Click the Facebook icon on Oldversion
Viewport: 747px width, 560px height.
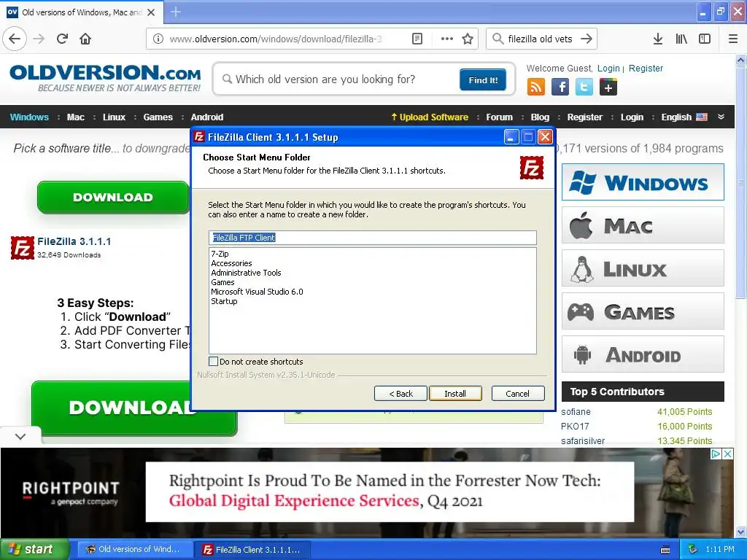coord(560,87)
